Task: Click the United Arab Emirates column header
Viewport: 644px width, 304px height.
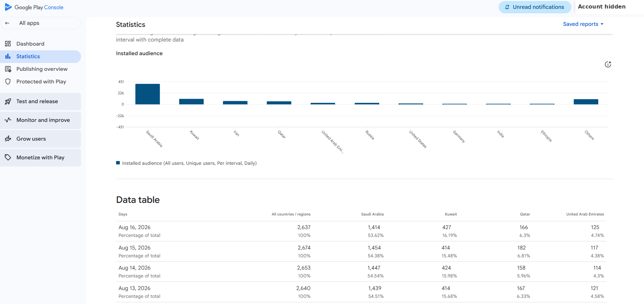Action: pos(585,214)
